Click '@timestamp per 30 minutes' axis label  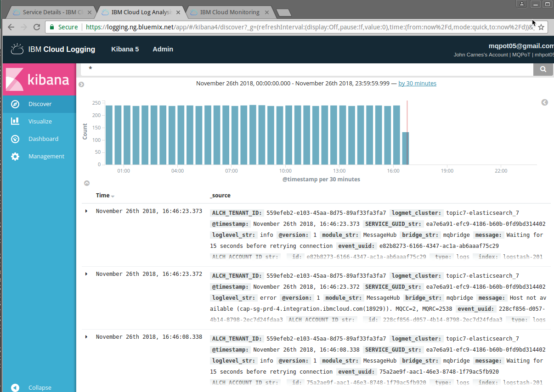(321, 179)
